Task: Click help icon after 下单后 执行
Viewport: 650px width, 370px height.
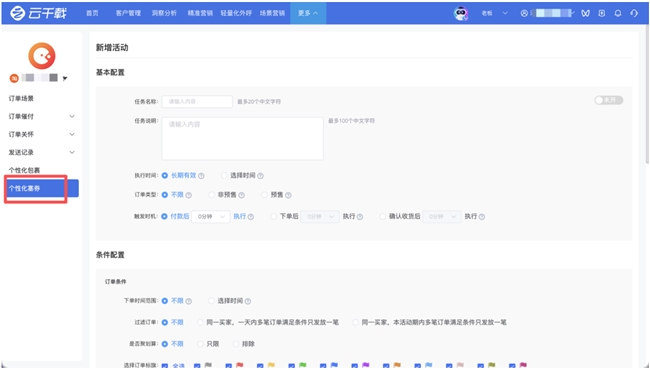Action: (x=360, y=217)
